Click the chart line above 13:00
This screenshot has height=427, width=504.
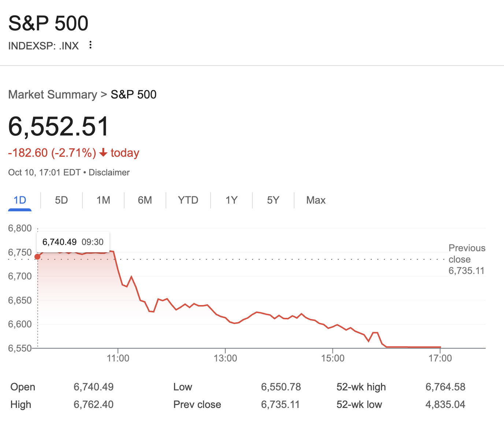point(225,318)
